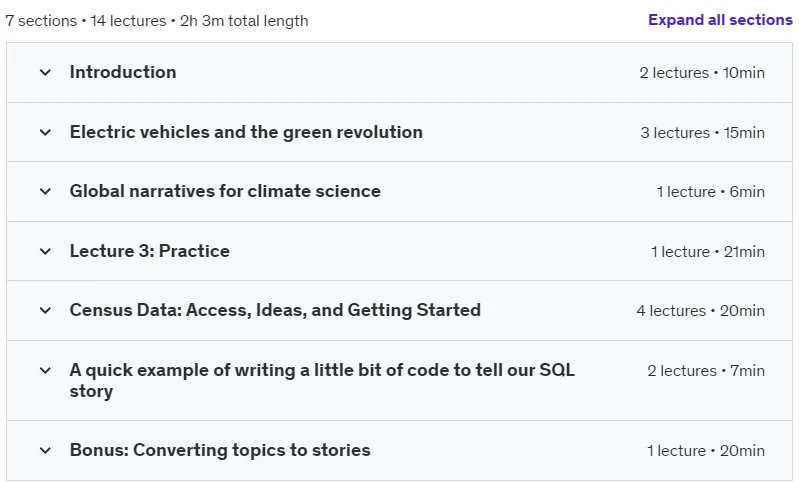
Task: Open Census Data: Access, Ideas, and Getting Started
Action: (275, 310)
